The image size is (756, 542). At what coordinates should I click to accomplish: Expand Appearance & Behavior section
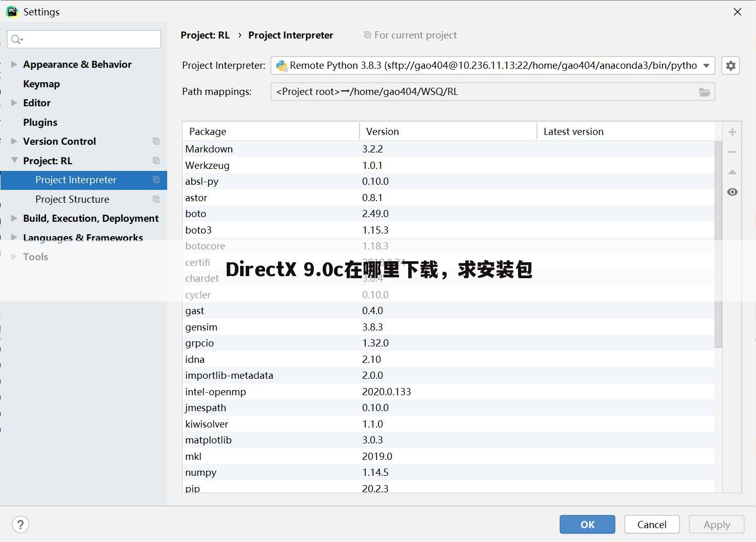tap(14, 64)
